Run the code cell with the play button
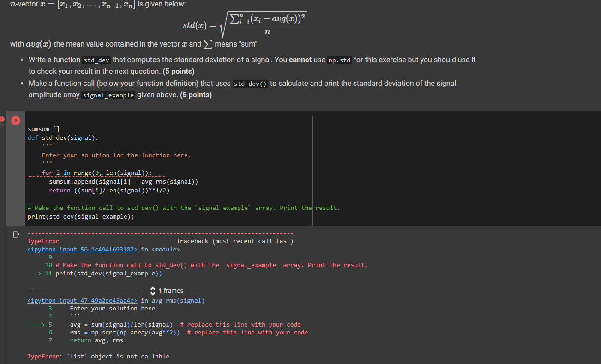 click(x=15, y=120)
